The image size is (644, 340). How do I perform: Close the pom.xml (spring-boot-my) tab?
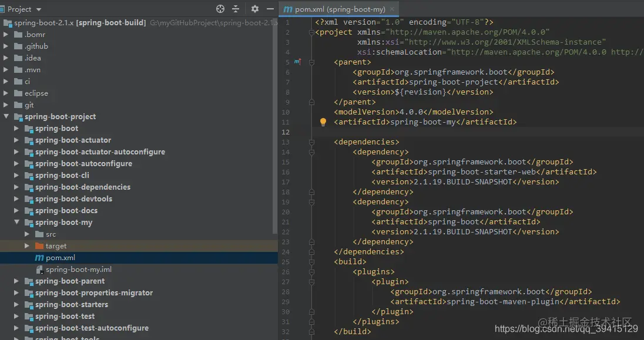click(392, 9)
